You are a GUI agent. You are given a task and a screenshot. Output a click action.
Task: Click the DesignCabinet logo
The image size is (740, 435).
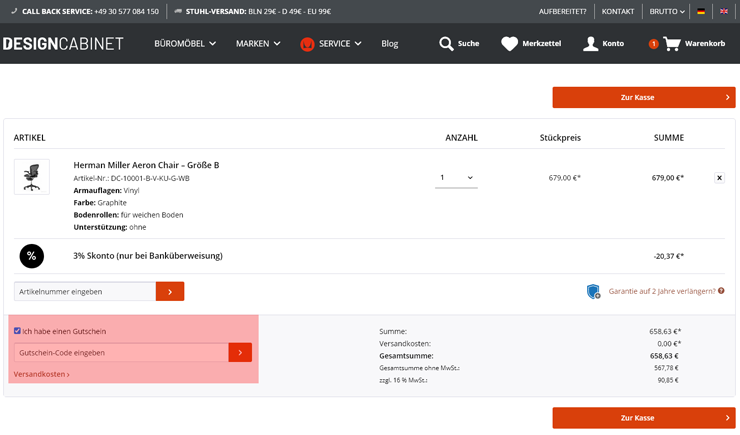click(63, 43)
